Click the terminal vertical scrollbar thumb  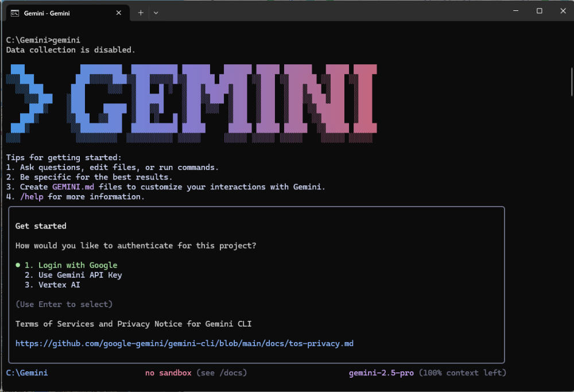[x=572, y=82]
